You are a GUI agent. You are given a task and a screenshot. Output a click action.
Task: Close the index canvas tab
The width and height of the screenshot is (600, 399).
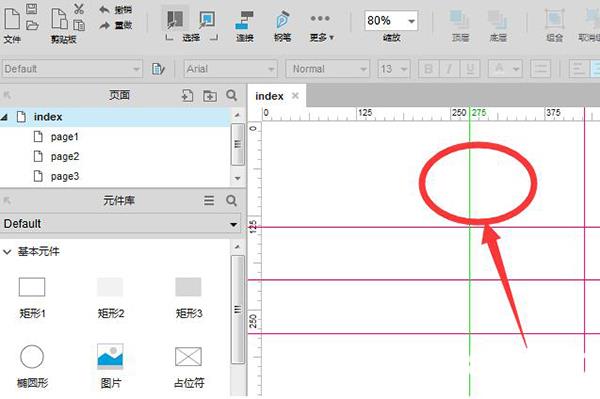point(295,96)
